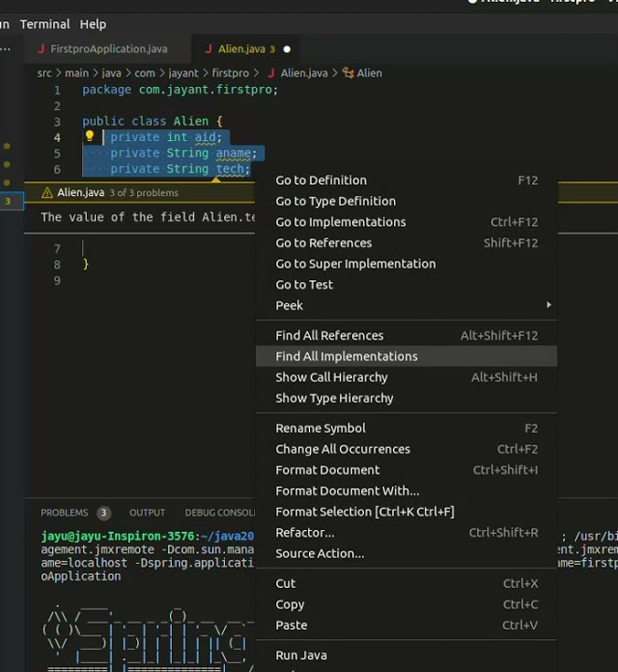This screenshot has width=618, height=672.
Task: Click breadcrumb segment 'main'
Action: point(77,74)
